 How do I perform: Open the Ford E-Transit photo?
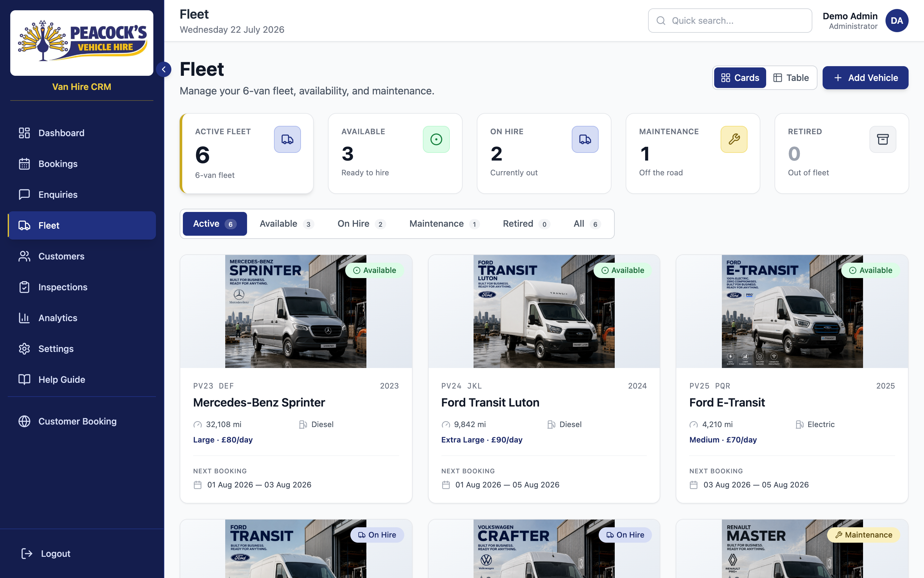click(792, 311)
